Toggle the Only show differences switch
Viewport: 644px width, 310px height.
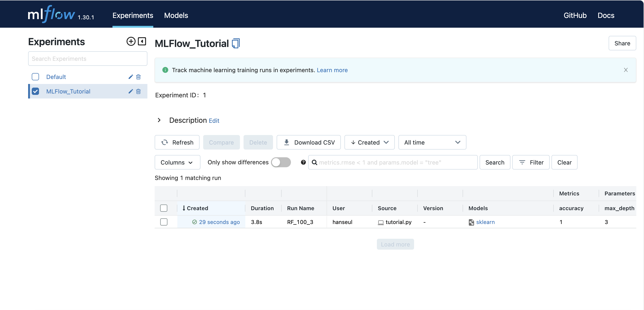point(281,162)
